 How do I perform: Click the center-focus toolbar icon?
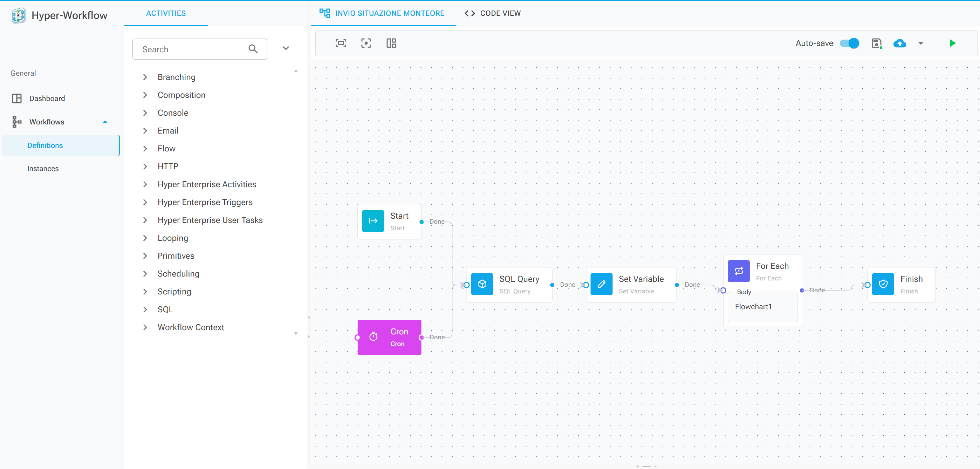click(366, 43)
